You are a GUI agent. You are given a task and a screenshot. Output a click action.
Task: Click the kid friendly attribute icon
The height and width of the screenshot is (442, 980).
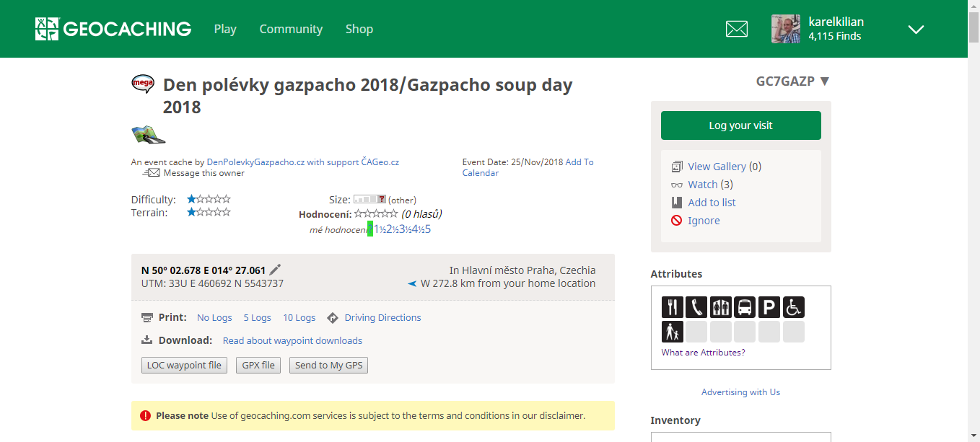tap(673, 332)
